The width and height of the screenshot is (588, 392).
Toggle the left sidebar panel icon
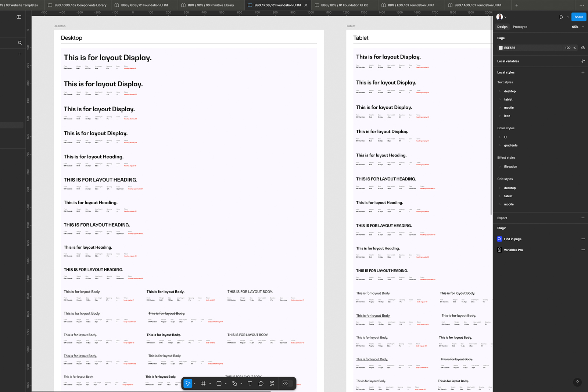coord(19,17)
